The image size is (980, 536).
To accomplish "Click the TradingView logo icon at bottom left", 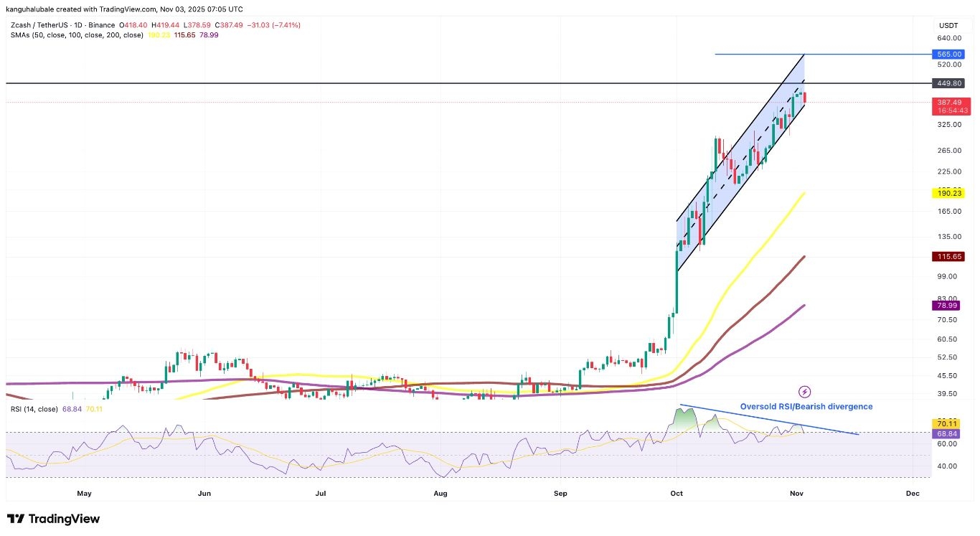I will point(17,519).
